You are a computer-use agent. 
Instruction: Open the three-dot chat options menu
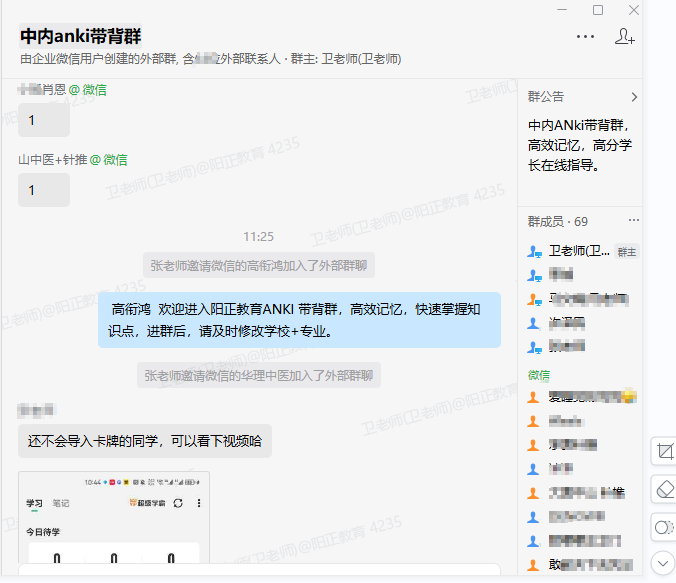pyautogui.click(x=585, y=37)
